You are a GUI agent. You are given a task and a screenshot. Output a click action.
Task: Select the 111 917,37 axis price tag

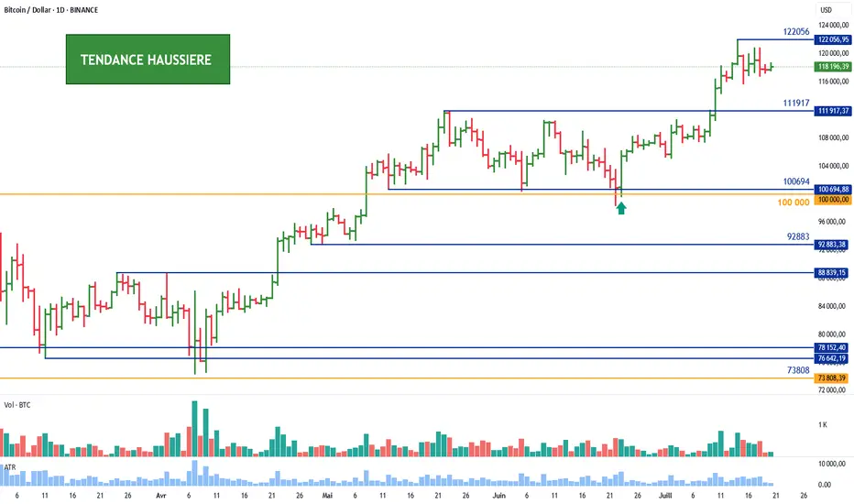click(x=834, y=111)
